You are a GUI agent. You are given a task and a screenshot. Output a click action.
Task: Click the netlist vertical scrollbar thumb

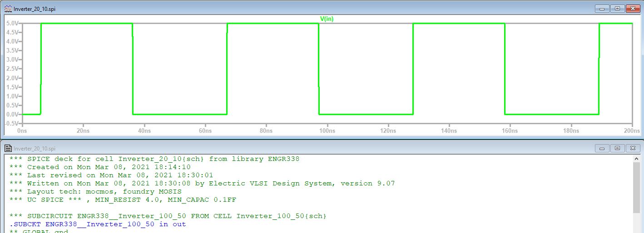(637, 187)
